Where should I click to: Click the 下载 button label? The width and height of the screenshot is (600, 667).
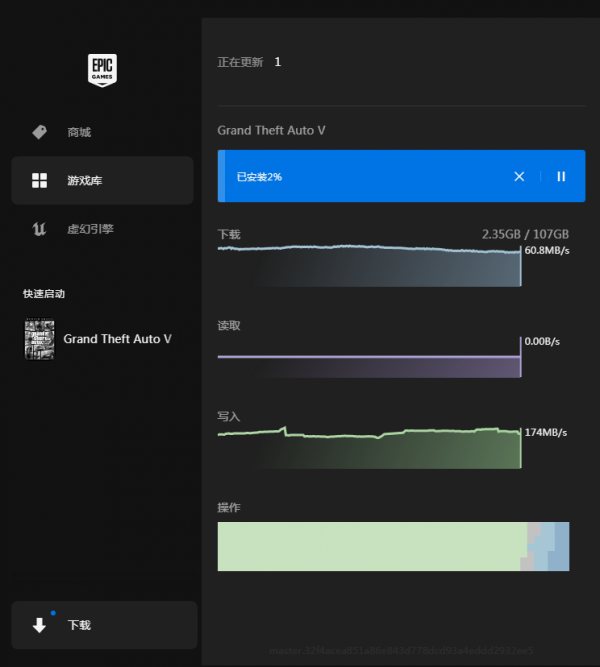click(79, 626)
